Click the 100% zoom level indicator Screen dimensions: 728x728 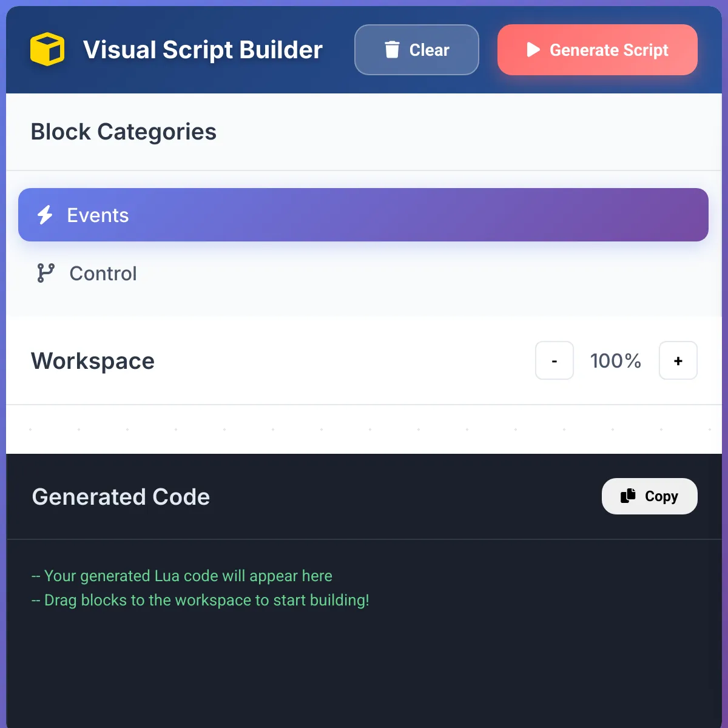(615, 361)
